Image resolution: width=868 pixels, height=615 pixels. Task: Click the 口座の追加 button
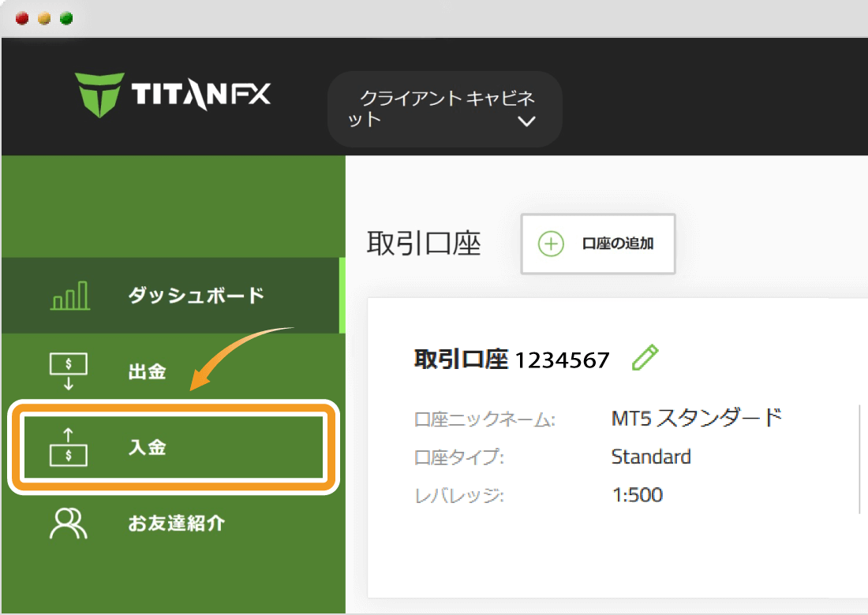(x=598, y=244)
